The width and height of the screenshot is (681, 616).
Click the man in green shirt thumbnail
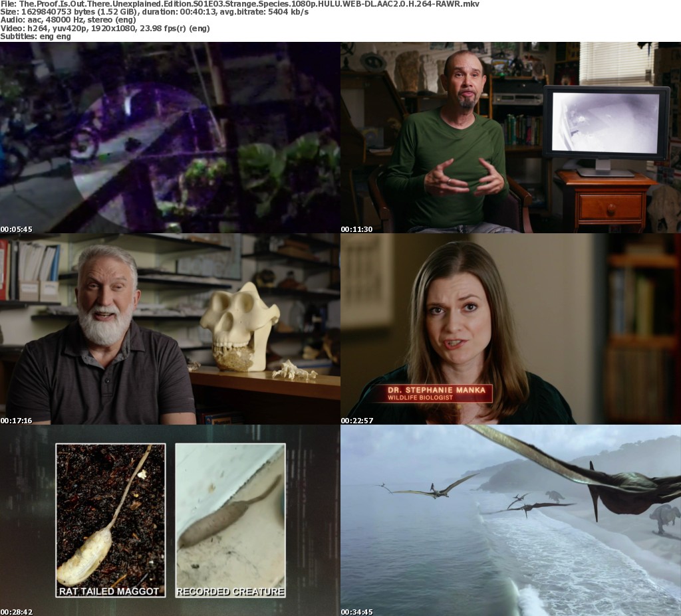(511, 138)
